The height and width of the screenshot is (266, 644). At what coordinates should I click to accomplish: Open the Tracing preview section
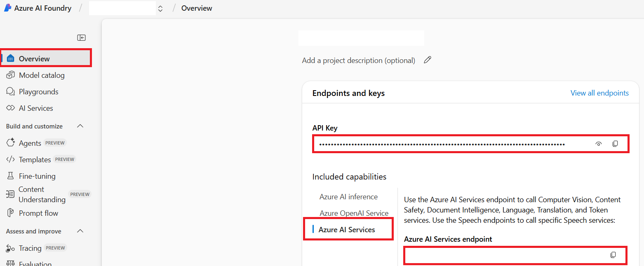(29, 247)
